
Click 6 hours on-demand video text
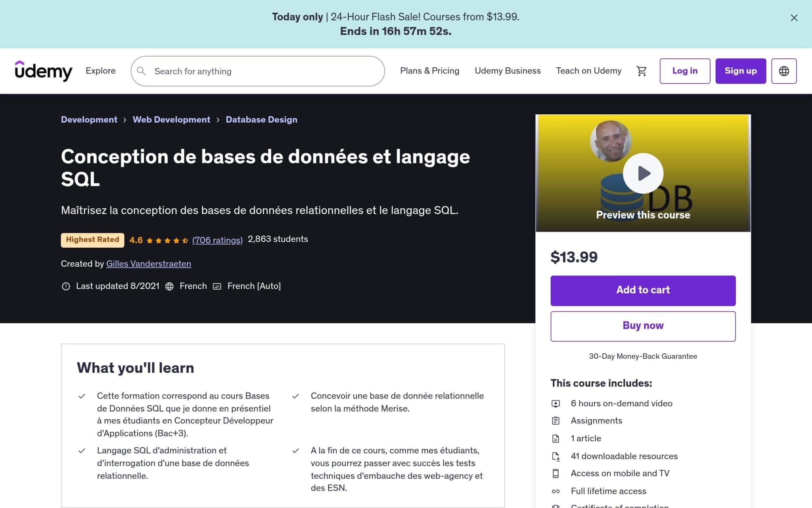(x=621, y=403)
